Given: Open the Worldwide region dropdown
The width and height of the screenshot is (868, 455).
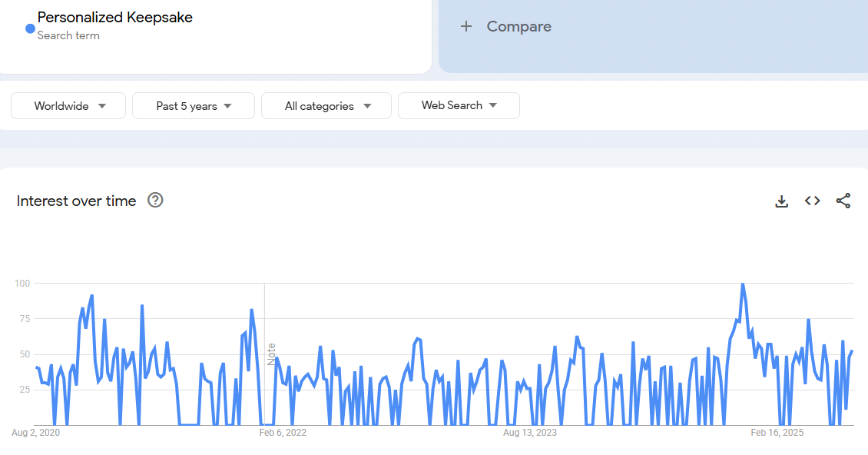Looking at the screenshot, I should [68, 106].
